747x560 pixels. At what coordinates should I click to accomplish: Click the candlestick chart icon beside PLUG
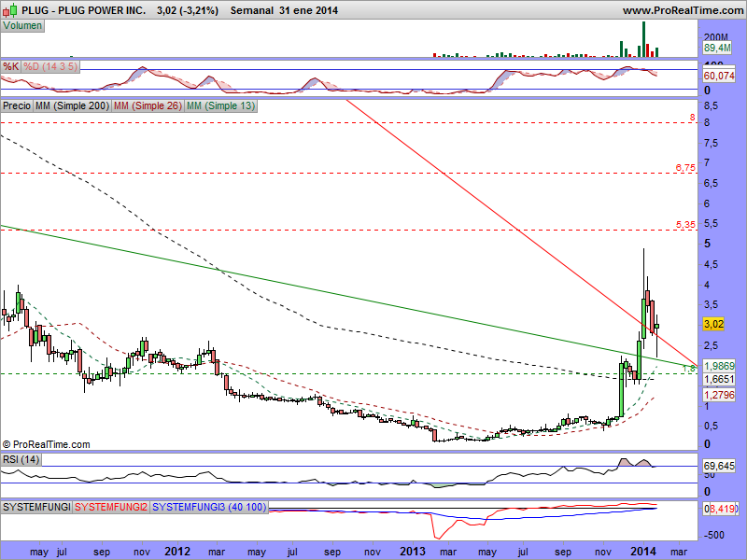[x=10, y=9]
